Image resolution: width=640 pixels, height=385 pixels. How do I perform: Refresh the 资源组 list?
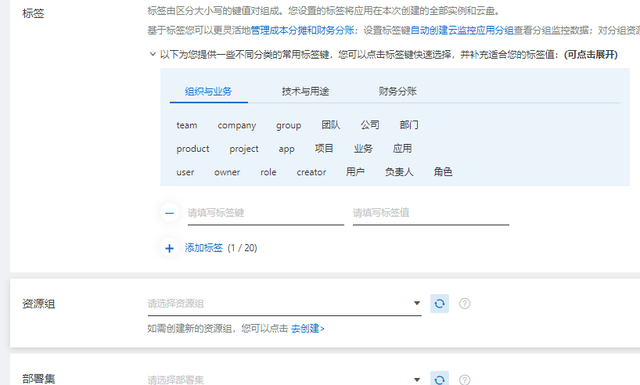(440, 303)
